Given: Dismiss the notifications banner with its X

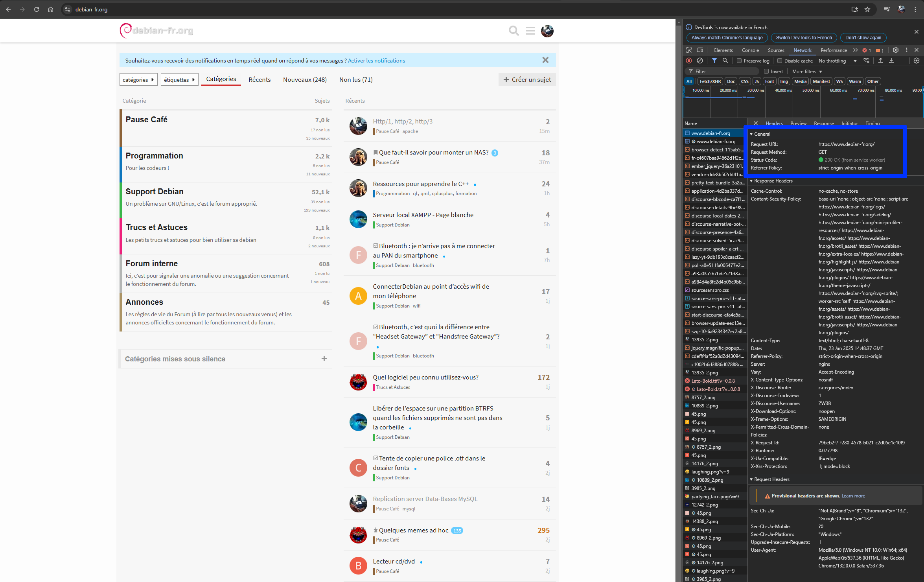Looking at the screenshot, I should (x=545, y=60).
